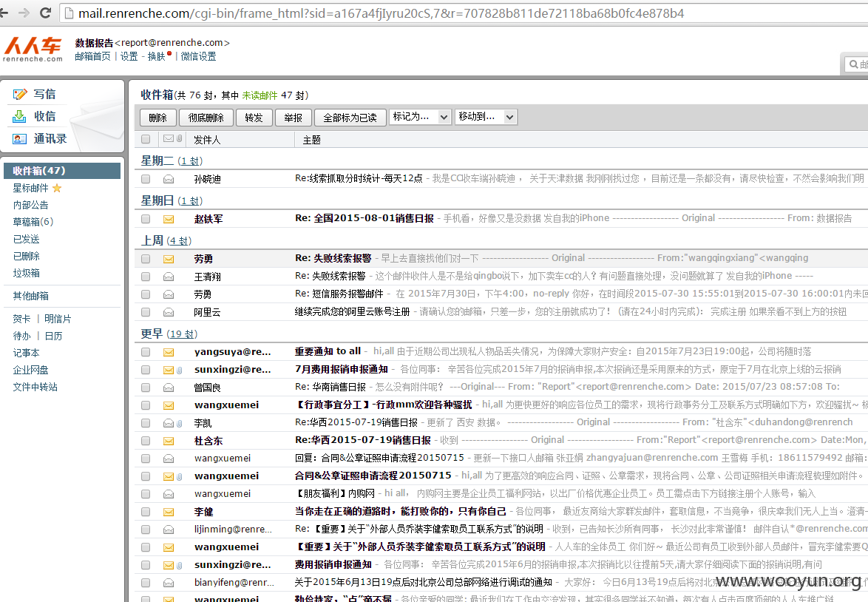Check the box for yangsuya mail

[x=146, y=352]
